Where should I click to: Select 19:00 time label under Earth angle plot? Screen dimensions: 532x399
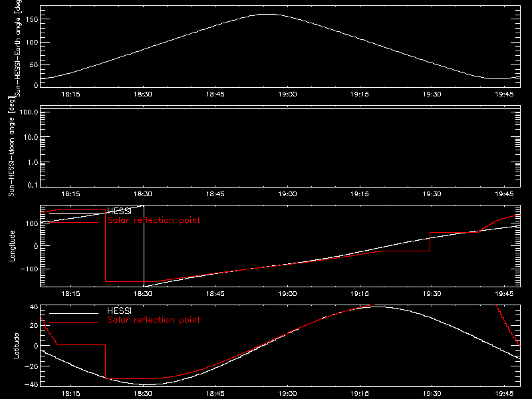pos(287,94)
